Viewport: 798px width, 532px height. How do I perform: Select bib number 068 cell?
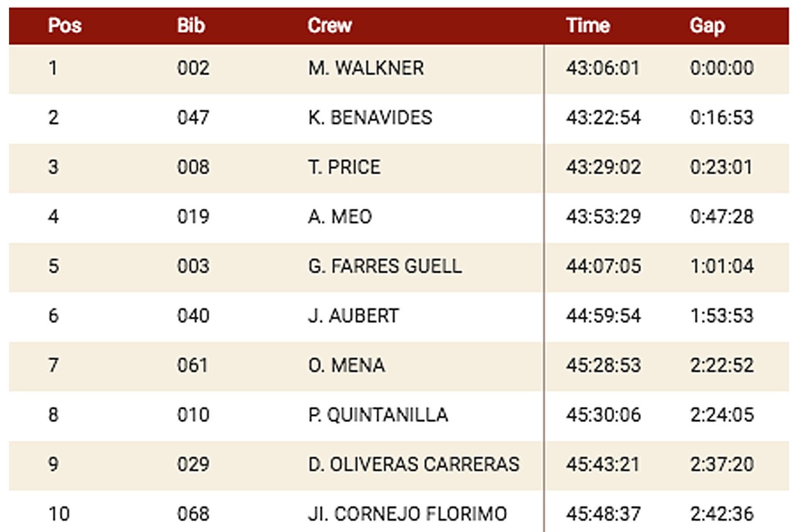click(x=193, y=514)
